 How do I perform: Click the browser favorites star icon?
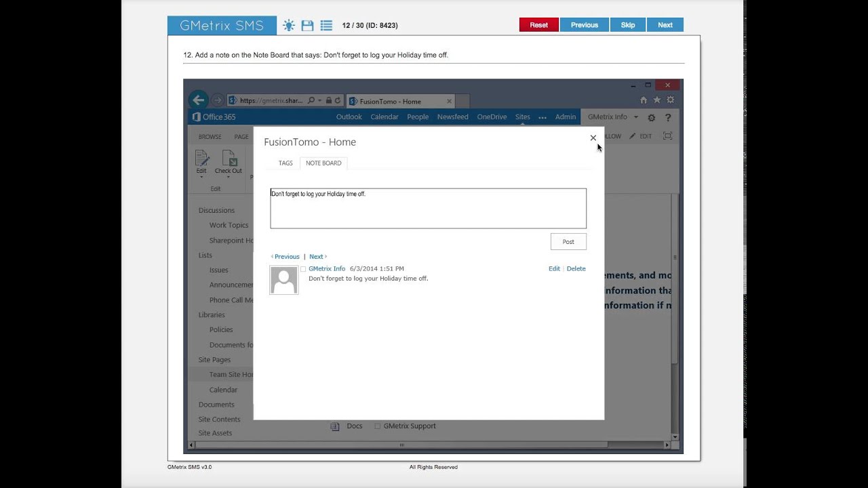656,100
